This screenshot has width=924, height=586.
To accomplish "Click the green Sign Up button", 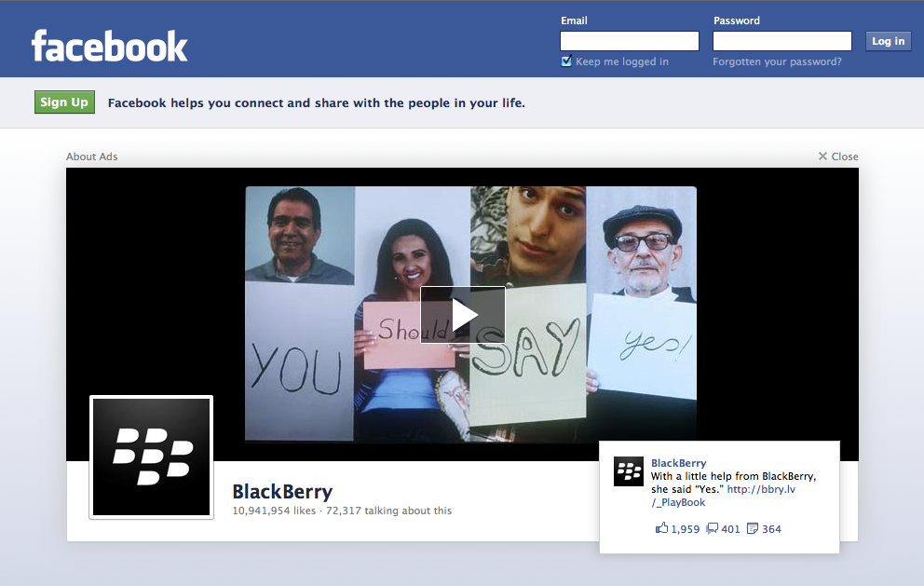I will [64, 102].
